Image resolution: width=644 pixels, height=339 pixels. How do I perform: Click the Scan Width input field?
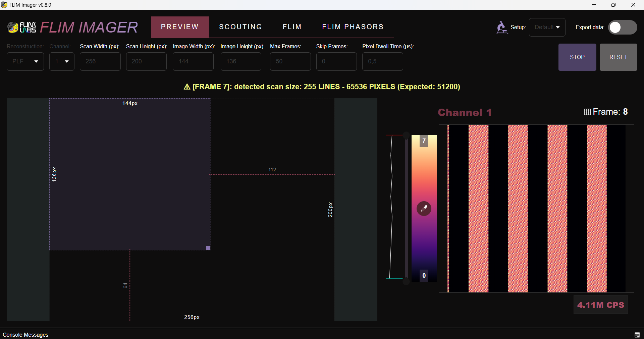point(100,61)
